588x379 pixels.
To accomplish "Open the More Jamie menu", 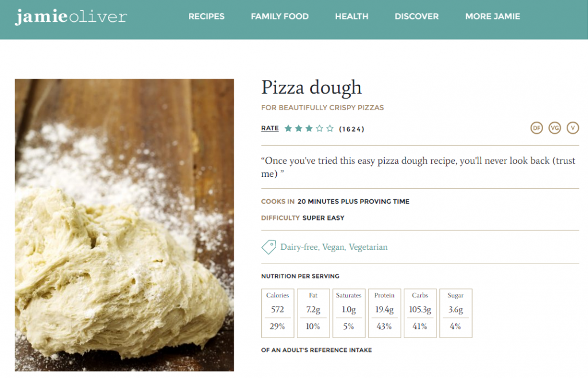I will (493, 17).
